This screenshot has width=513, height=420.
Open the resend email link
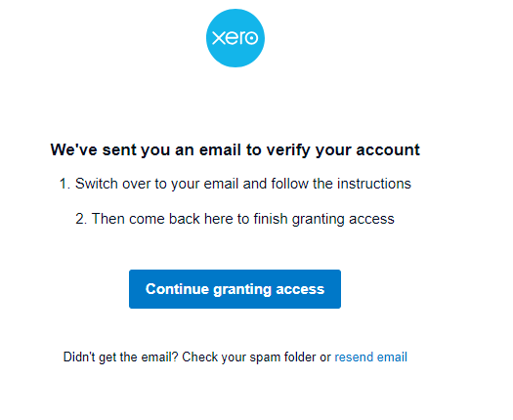click(x=370, y=357)
